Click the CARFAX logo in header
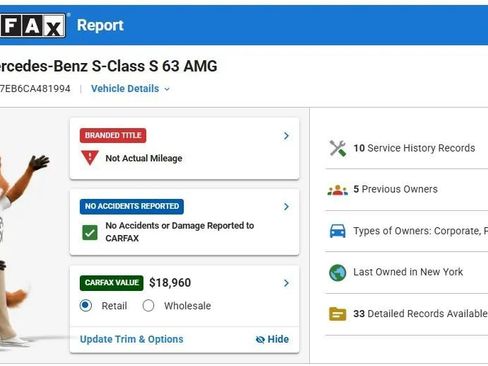488x366 pixels. click(33, 25)
